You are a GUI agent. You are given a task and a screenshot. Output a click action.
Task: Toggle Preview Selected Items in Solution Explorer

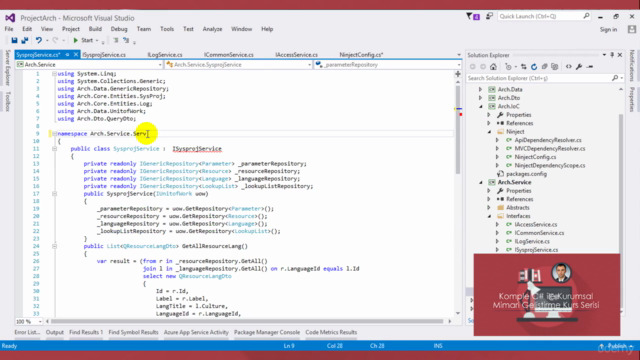point(590,67)
